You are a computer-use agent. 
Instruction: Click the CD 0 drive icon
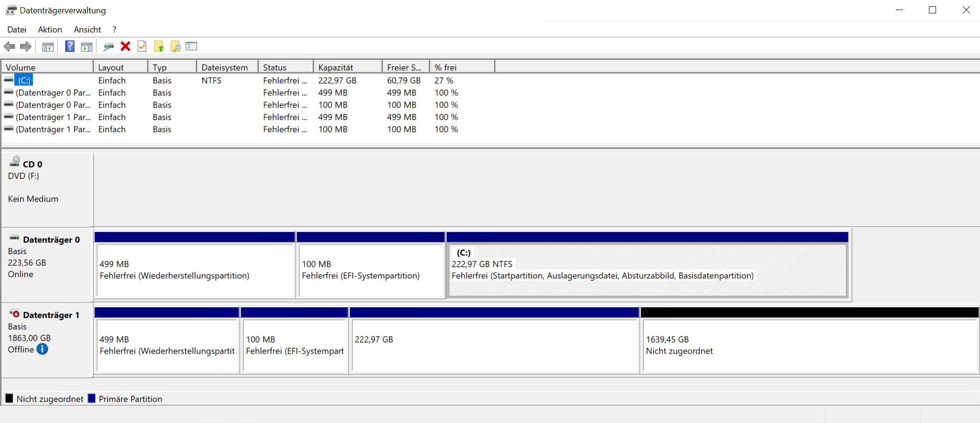pos(15,161)
